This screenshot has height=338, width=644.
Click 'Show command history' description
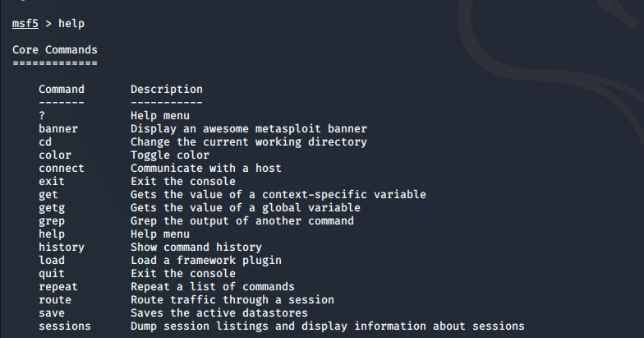coord(195,247)
